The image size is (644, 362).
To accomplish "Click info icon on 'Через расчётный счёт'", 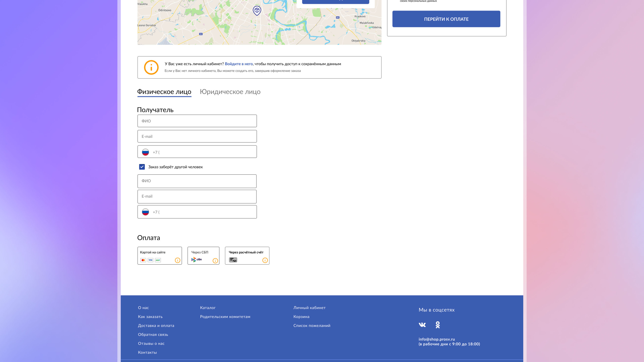I will tap(265, 260).
